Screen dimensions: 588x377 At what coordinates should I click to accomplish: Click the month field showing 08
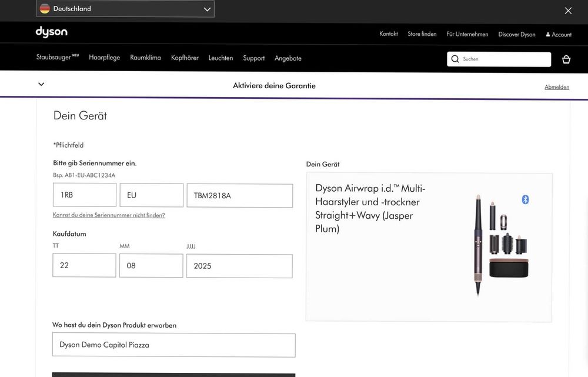click(151, 266)
